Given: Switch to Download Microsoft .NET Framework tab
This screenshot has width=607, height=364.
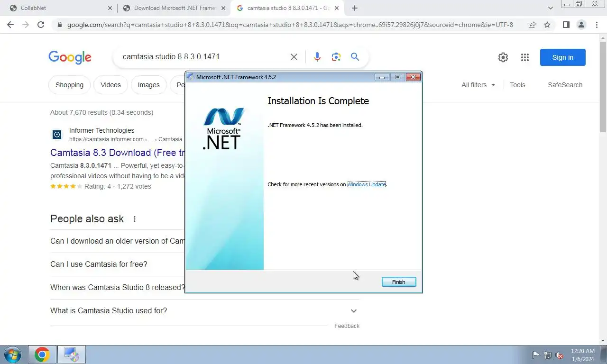Looking at the screenshot, I should (x=174, y=8).
